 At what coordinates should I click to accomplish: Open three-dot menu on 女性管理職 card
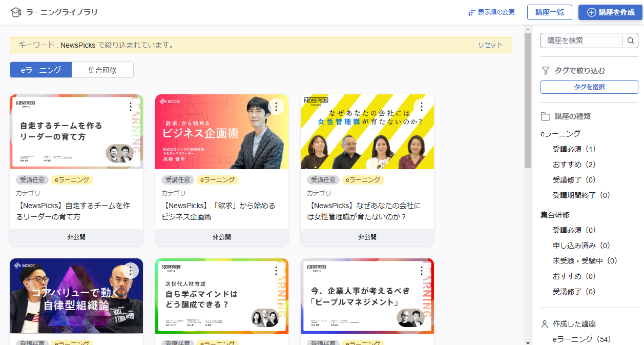click(422, 107)
